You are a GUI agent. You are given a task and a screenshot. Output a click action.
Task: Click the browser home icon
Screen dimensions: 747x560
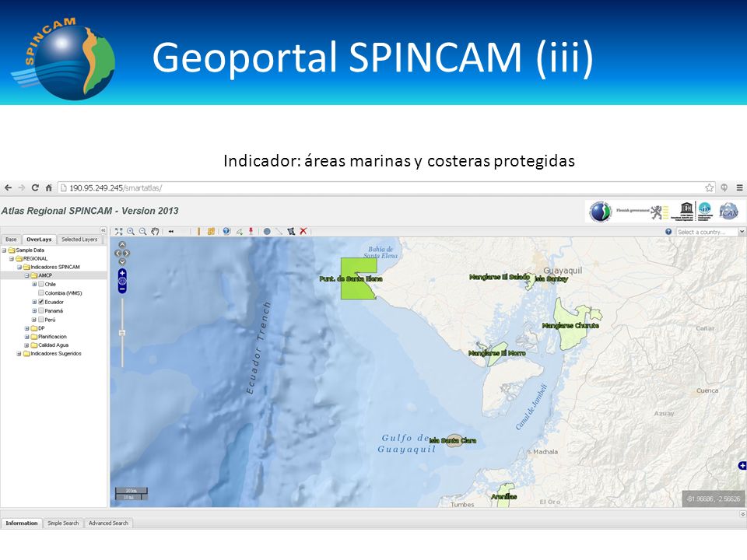point(48,187)
